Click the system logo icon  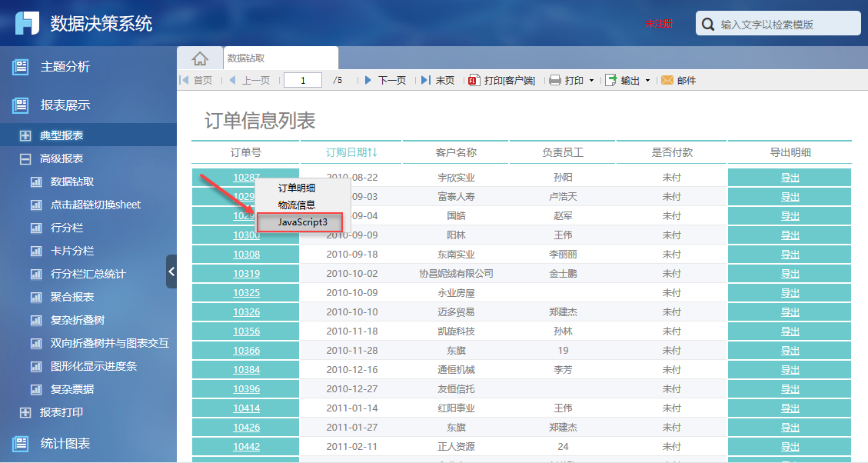(27, 23)
